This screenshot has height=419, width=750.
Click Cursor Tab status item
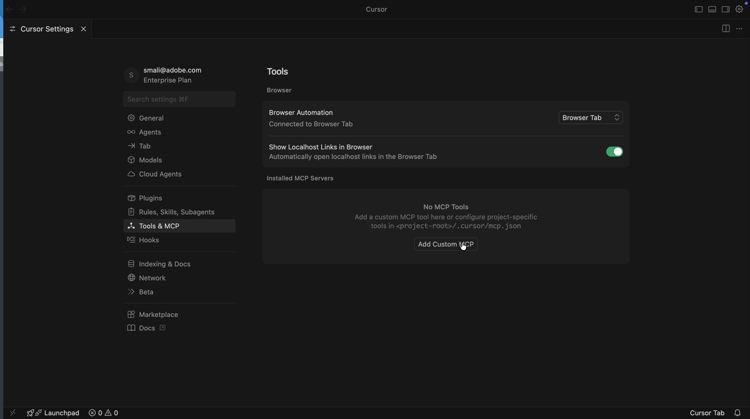click(707, 413)
